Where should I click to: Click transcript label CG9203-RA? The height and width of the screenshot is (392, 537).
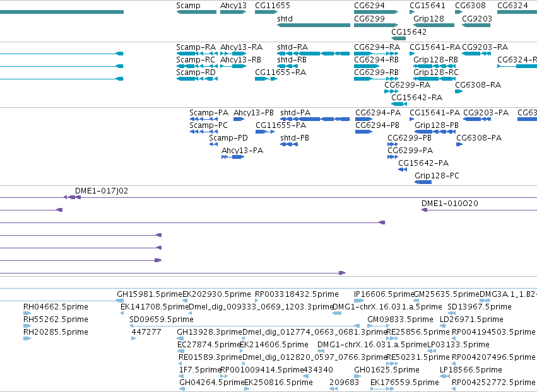[x=485, y=47]
